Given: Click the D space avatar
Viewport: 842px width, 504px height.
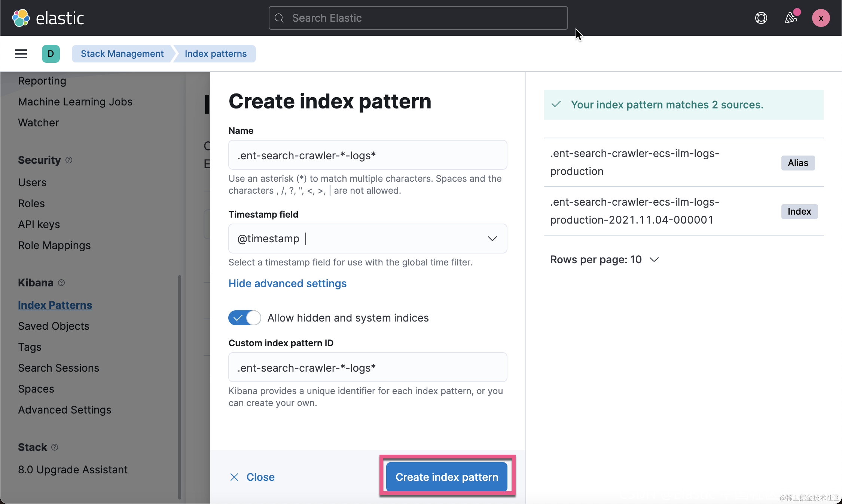Looking at the screenshot, I should (51, 54).
